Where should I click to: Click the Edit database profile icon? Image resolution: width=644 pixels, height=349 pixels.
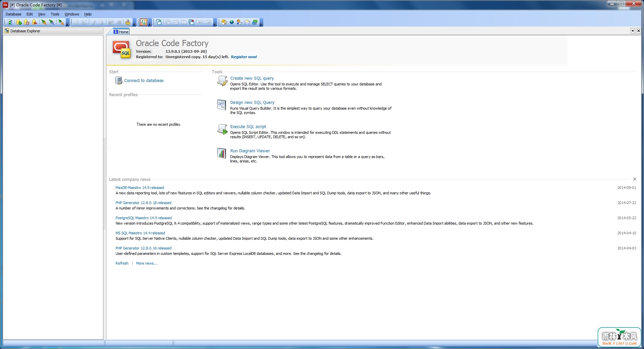click(x=27, y=22)
